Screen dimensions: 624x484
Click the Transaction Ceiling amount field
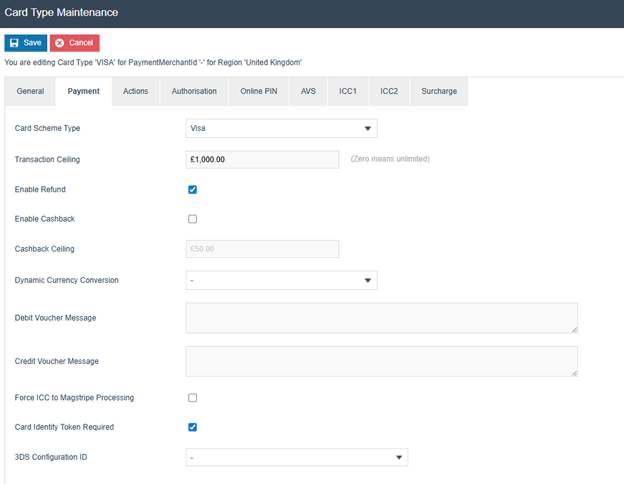263,159
